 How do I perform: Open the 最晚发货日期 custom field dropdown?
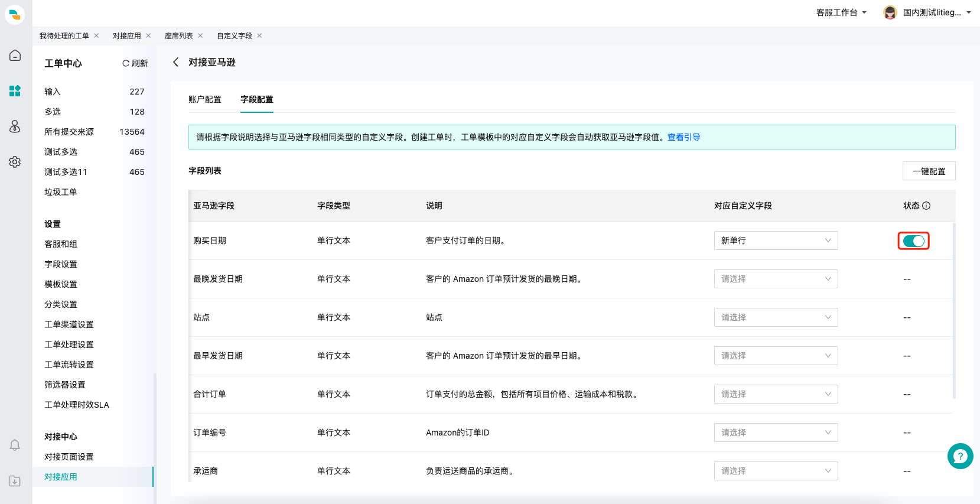pyautogui.click(x=776, y=279)
